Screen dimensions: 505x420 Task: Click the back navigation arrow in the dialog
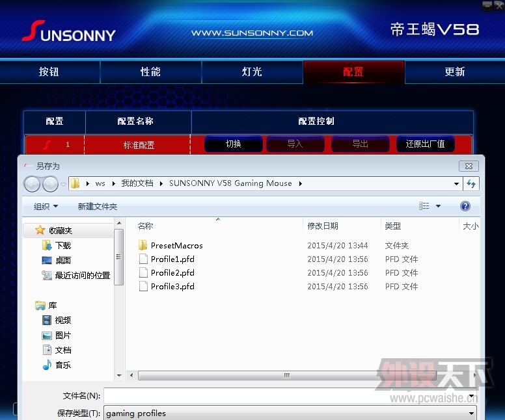[x=32, y=184]
